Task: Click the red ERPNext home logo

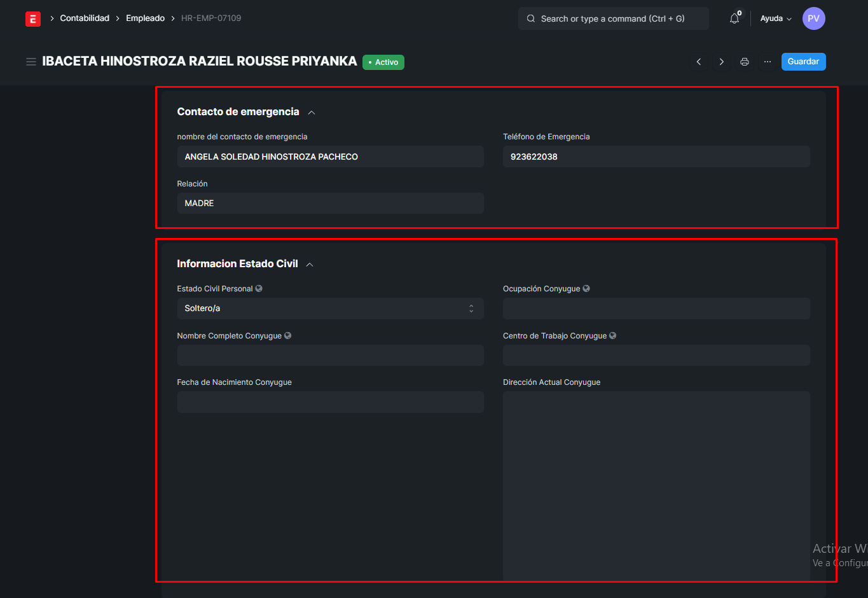Action: point(33,18)
